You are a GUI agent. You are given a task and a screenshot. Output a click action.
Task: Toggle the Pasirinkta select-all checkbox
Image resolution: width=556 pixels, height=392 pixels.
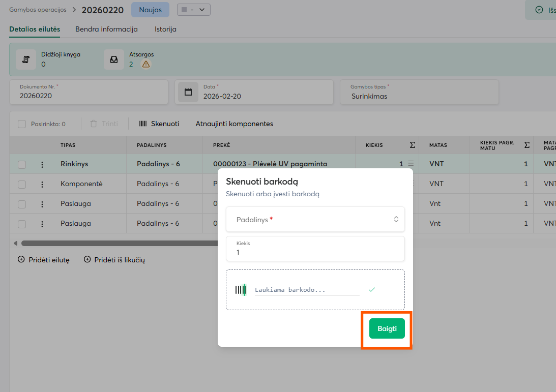pos(22,124)
